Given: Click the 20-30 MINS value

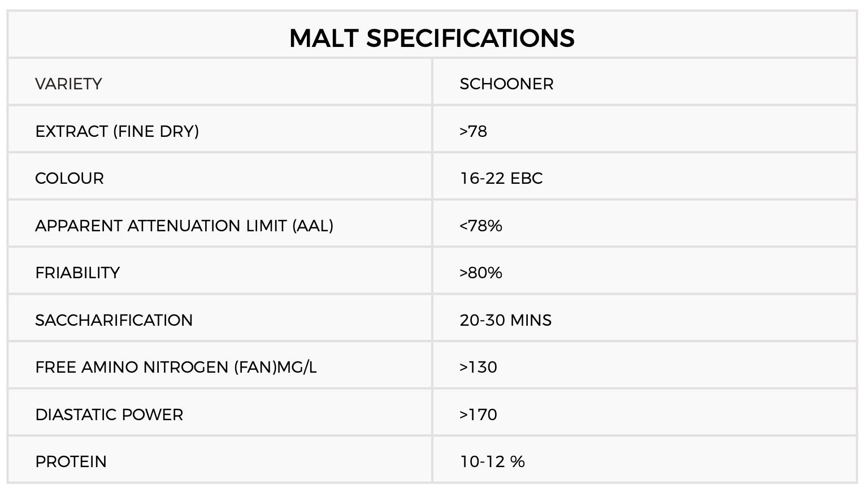Looking at the screenshot, I should [x=506, y=320].
